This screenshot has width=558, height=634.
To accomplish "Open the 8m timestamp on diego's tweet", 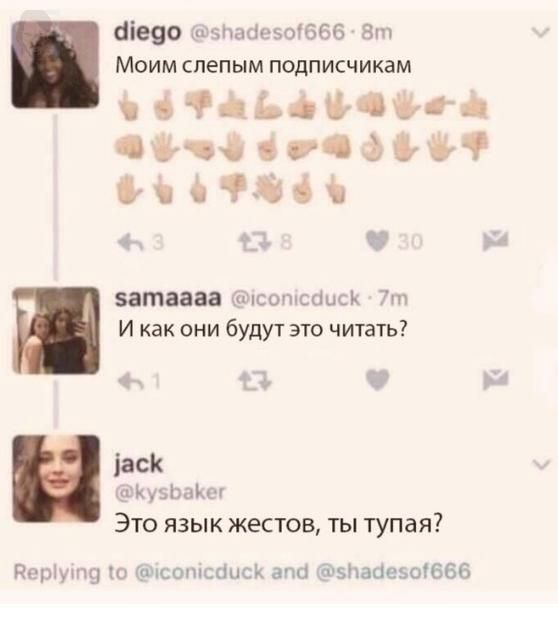I will click(376, 32).
